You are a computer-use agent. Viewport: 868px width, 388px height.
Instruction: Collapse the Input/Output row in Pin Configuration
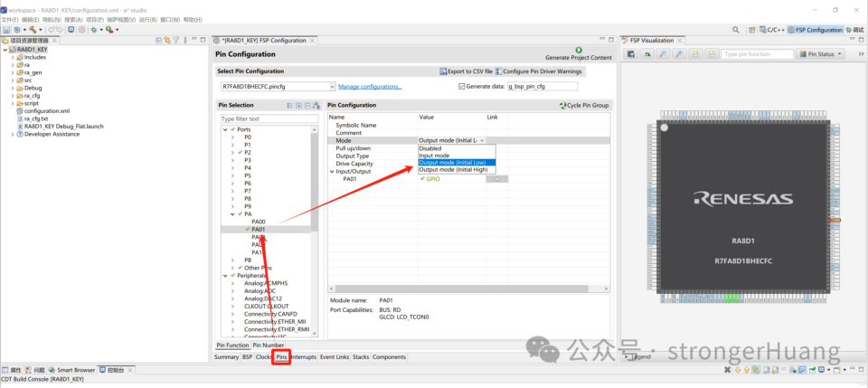332,172
